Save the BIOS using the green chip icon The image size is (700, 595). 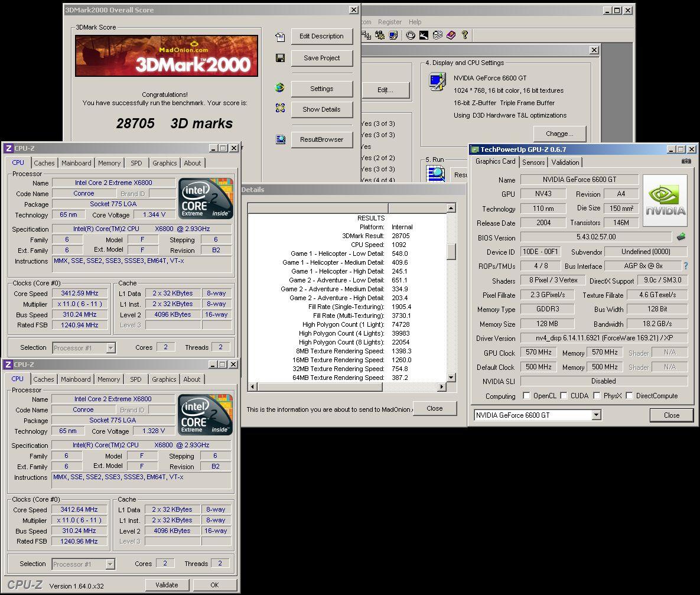(x=681, y=237)
